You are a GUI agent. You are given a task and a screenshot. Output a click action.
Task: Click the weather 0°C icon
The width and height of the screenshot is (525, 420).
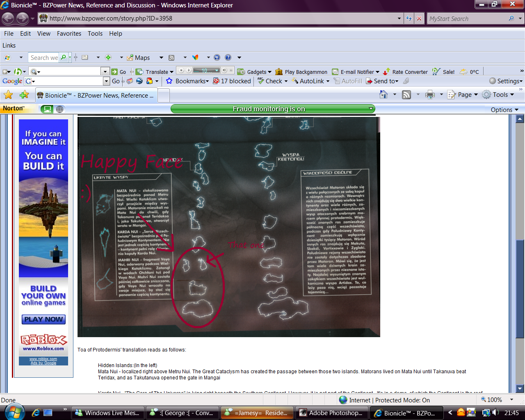(x=469, y=72)
